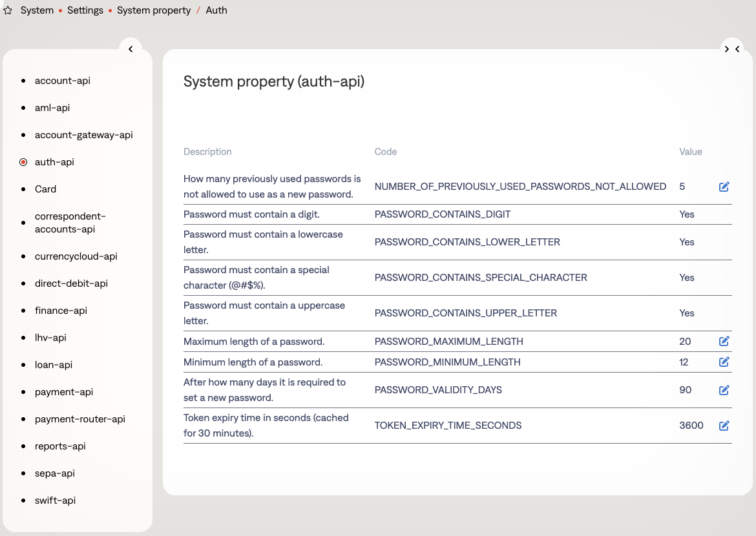Edit the PASSWORD_MINIMUM_LENGTH value

pos(724,362)
